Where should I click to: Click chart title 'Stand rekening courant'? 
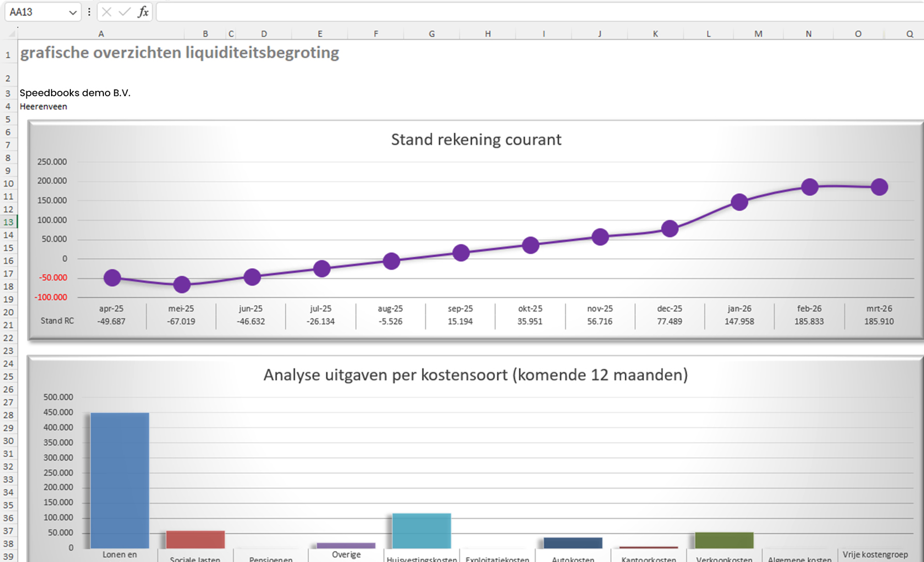(476, 139)
